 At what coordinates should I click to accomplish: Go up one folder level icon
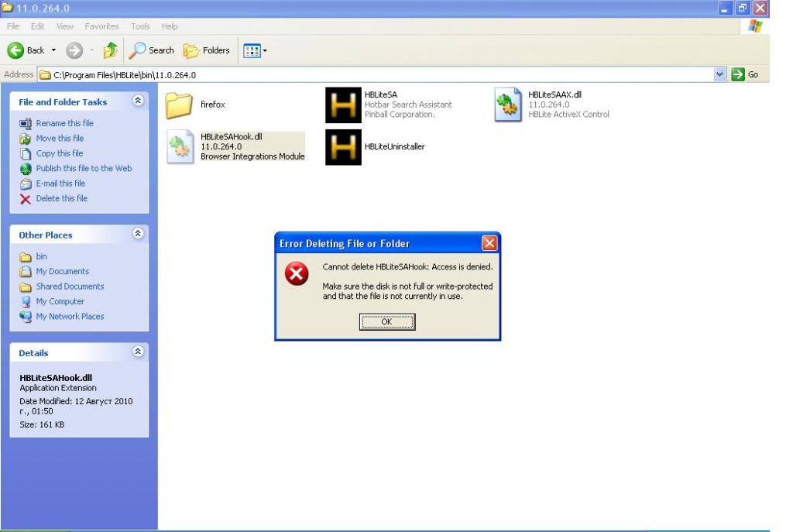coord(110,50)
